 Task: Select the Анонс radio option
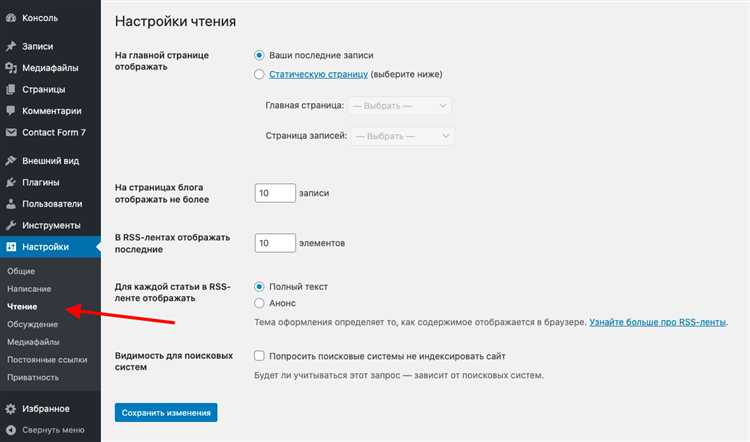pos(260,302)
